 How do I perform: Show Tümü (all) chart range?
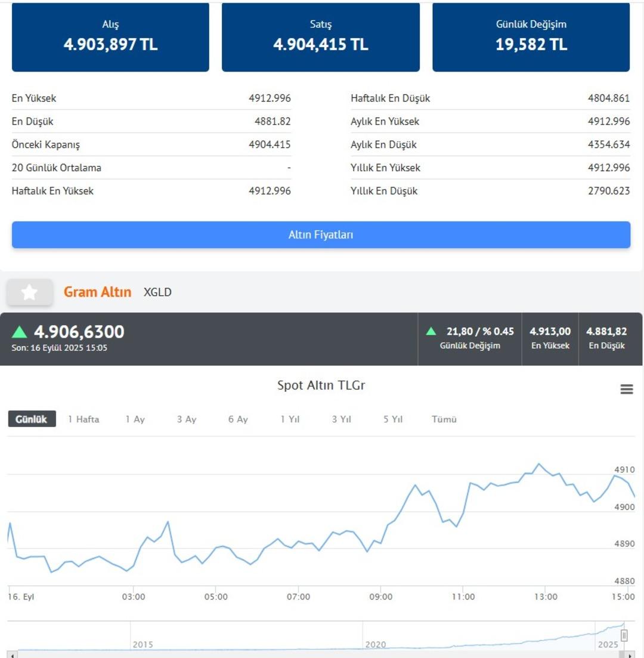tap(444, 419)
